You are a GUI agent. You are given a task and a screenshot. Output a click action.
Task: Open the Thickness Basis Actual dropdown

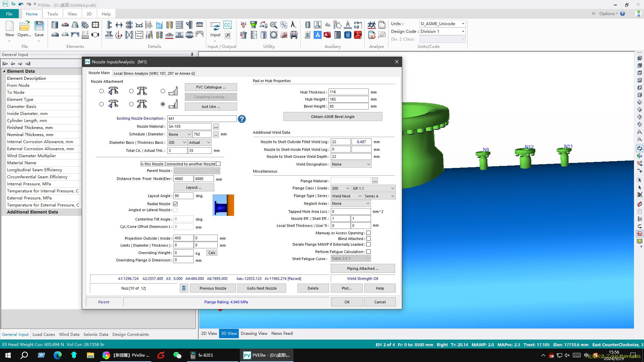click(x=200, y=142)
